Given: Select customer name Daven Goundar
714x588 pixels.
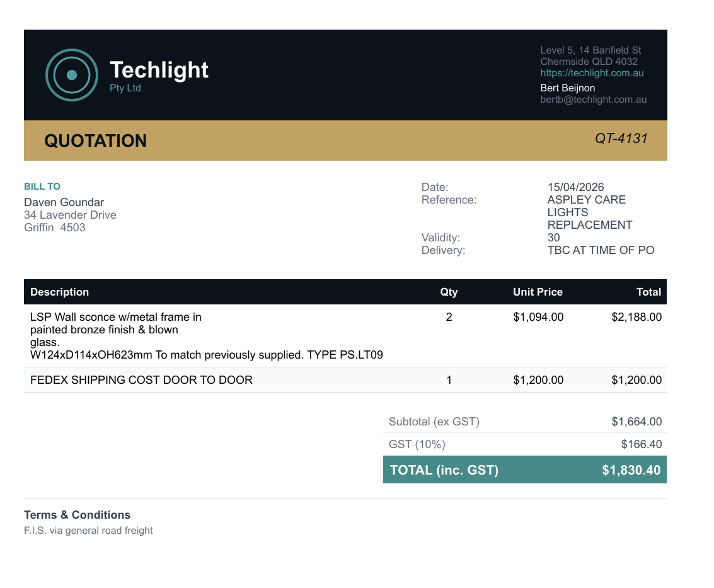Looking at the screenshot, I should coord(64,202).
